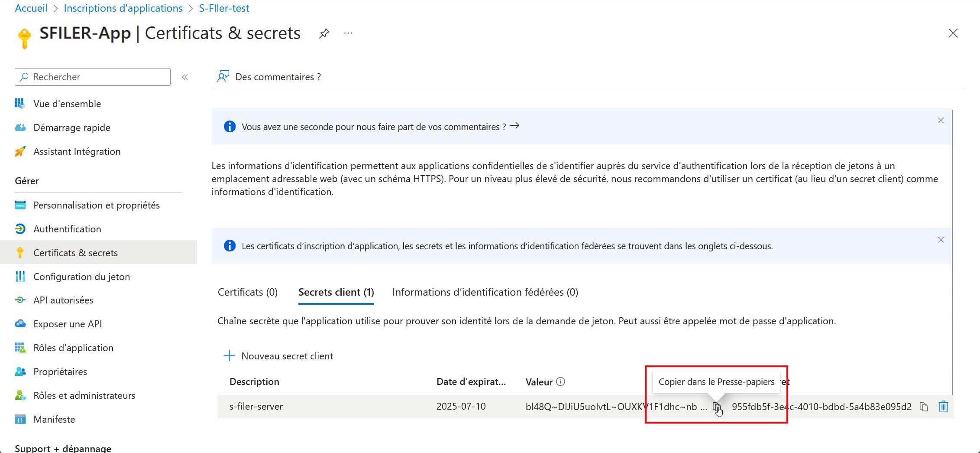Viewport: 980px width, 453px height.
Task: Click the Rôles d'application icon
Action: point(20,348)
